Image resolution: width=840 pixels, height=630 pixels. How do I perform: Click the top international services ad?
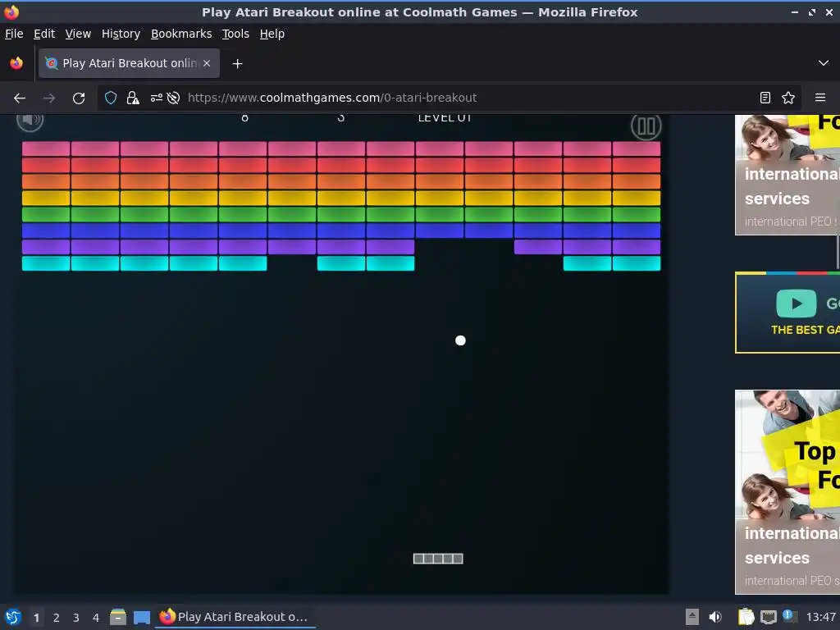(787, 176)
